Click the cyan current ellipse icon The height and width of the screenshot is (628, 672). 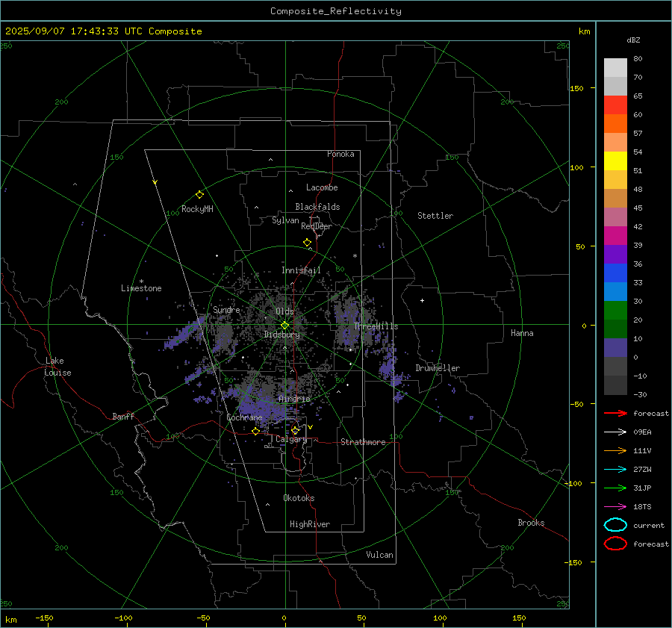(615, 525)
